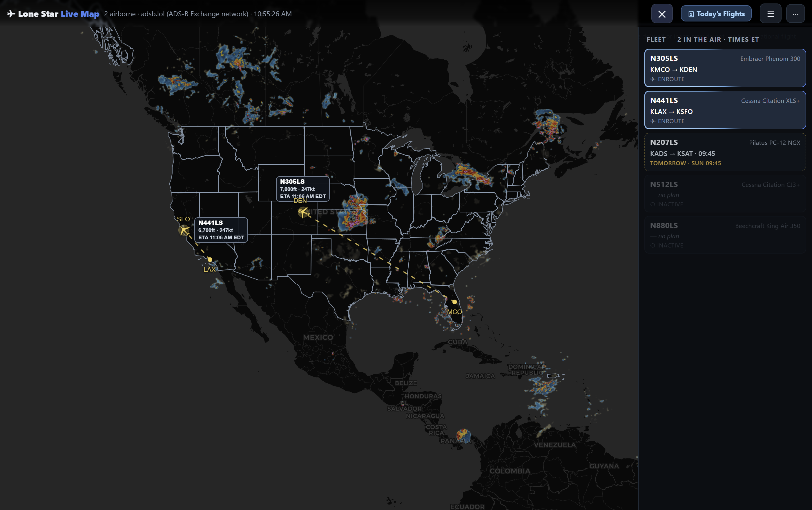Click the COLOMBIA map label
The width and height of the screenshot is (812, 510).
pyautogui.click(x=510, y=471)
